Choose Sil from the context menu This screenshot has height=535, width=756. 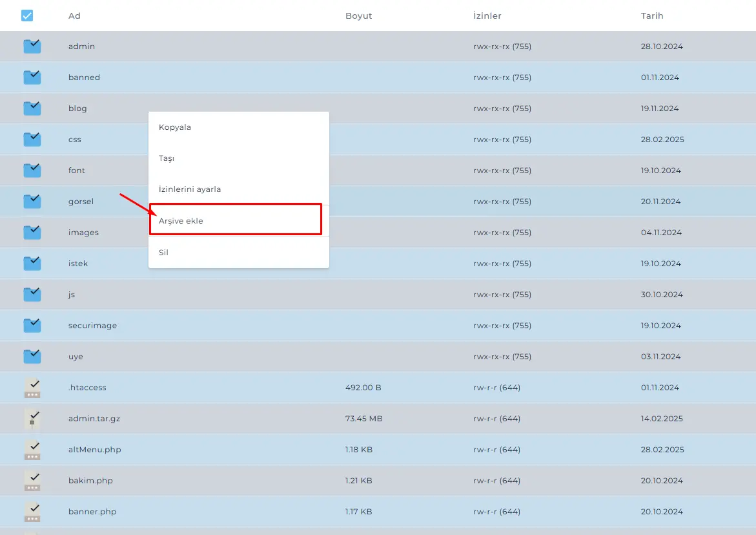click(x=239, y=252)
